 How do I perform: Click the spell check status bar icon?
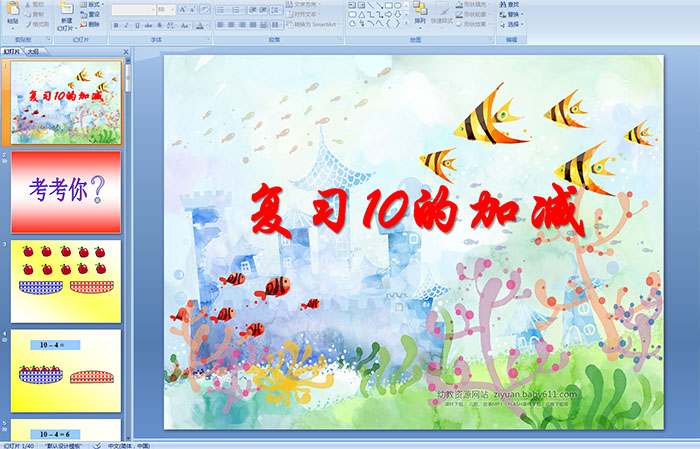click(x=97, y=445)
